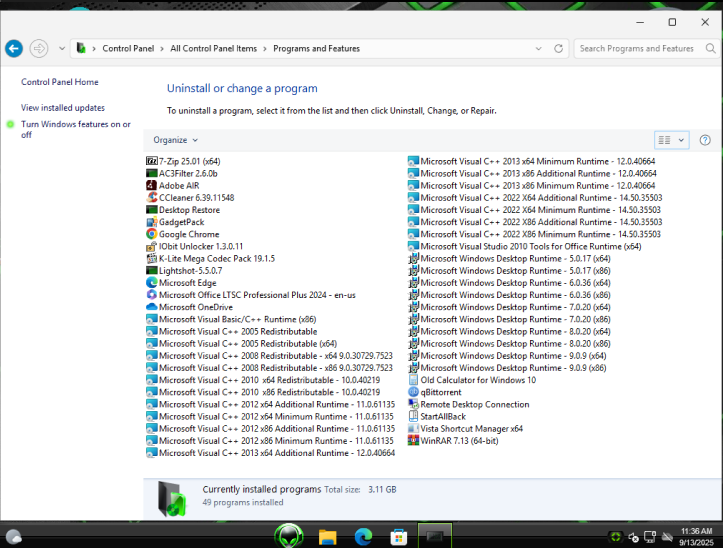Open Control Panel Home link
This screenshot has width=723, height=548.
59,82
